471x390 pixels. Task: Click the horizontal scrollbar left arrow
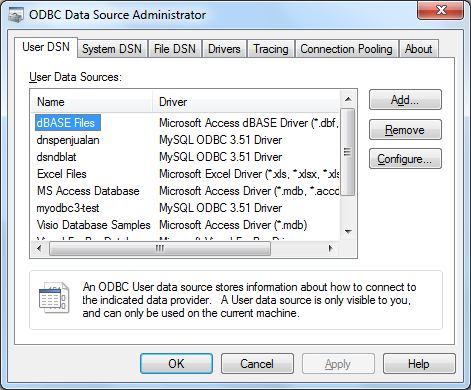point(39,248)
